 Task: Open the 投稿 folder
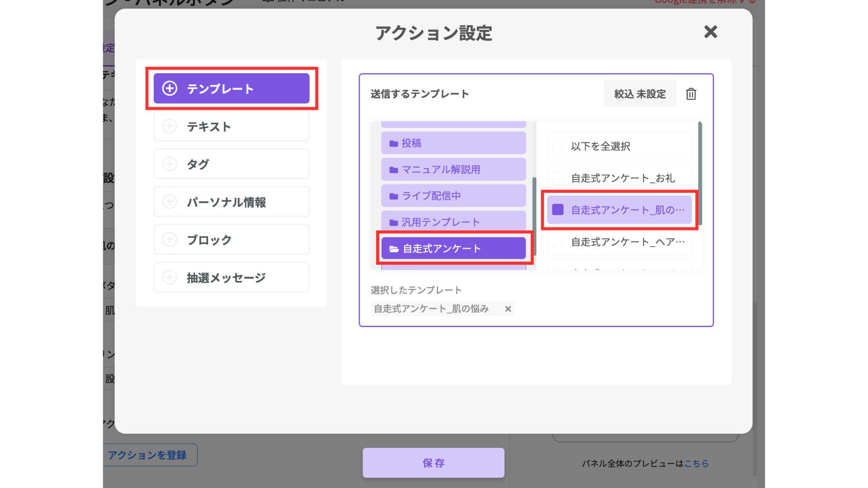point(453,143)
